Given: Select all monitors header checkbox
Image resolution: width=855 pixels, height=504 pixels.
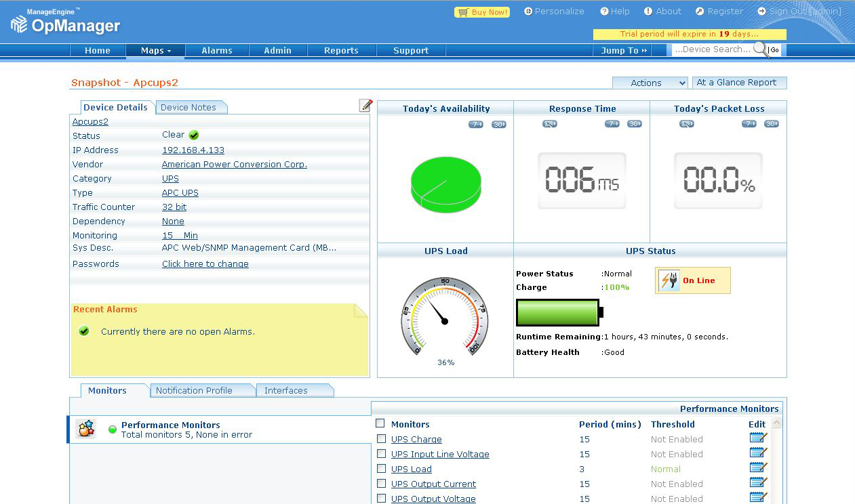Looking at the screenshot, I should [x=380, y=423].
